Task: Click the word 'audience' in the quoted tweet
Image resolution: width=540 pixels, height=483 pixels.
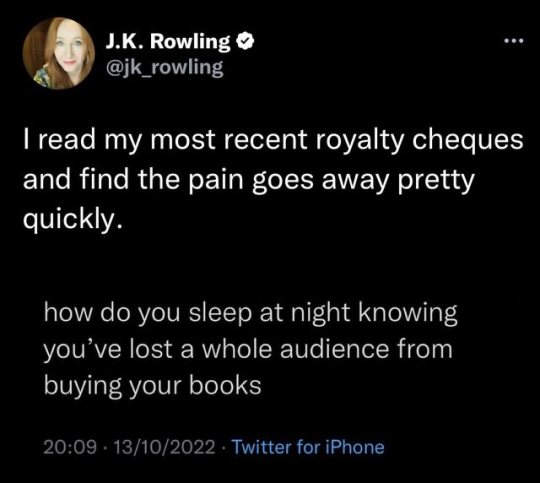Action: coord(334,349)
